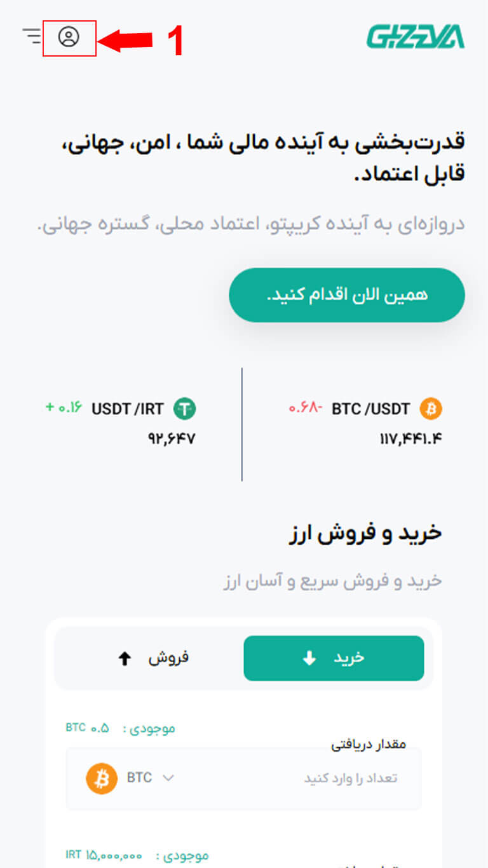Expand the BTC currency dropdown chevron

pyautogui.click(x=168, y=778)
